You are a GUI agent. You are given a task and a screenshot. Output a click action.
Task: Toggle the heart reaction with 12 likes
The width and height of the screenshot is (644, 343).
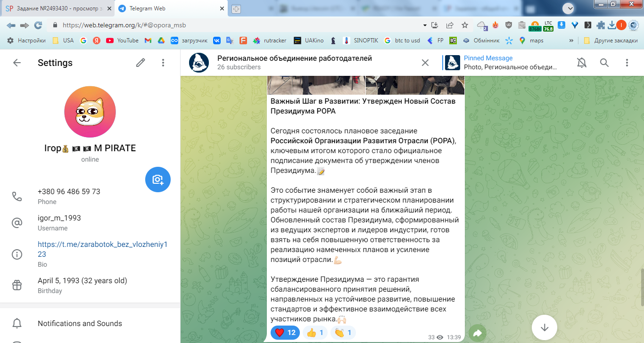tap(285, 333)
